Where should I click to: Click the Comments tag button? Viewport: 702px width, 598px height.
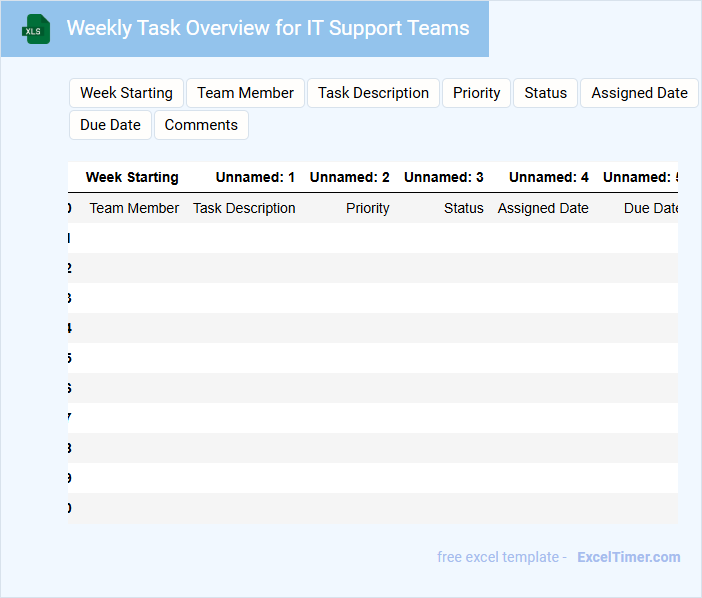pyautogui.click(x=201, y=125)
